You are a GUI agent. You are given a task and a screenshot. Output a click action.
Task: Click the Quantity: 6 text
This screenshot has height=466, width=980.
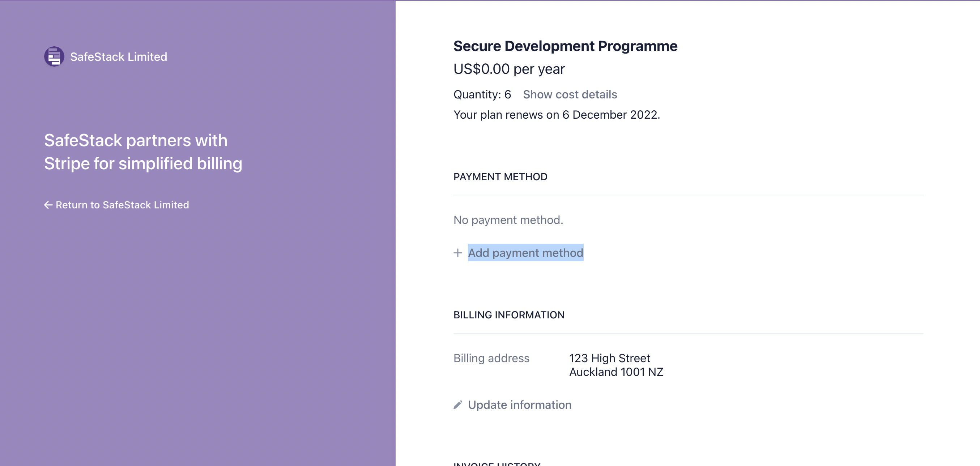(482, 94)
